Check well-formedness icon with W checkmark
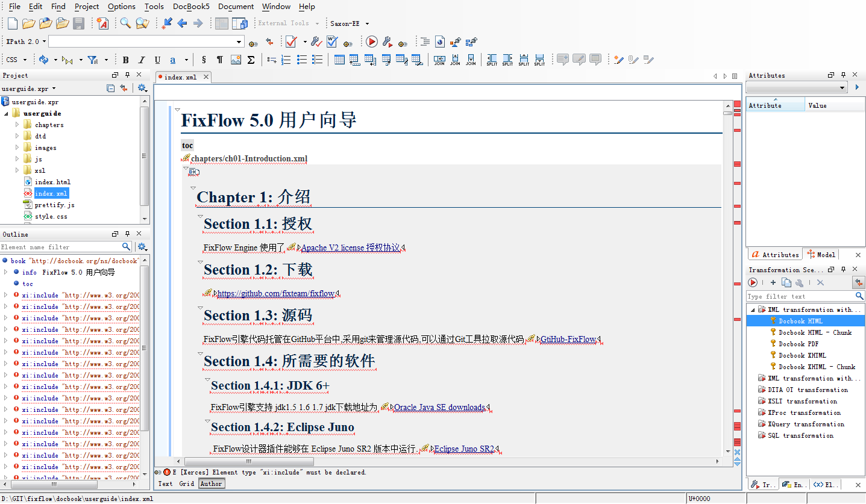 pos(332,42)
